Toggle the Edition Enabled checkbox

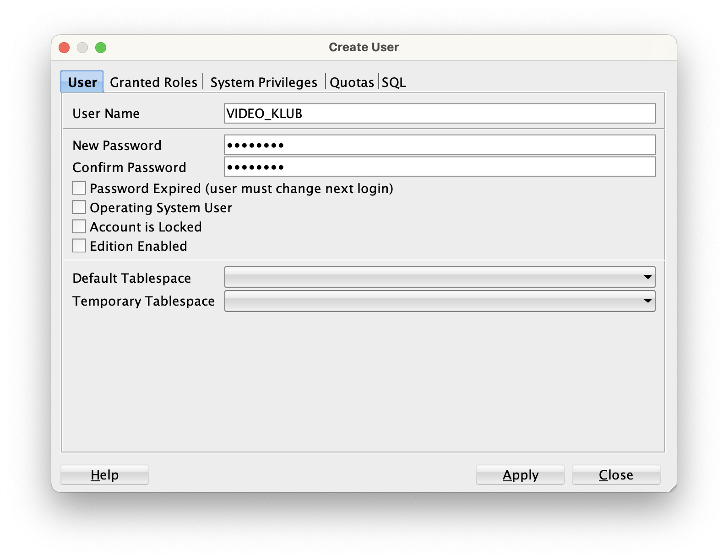79,246
